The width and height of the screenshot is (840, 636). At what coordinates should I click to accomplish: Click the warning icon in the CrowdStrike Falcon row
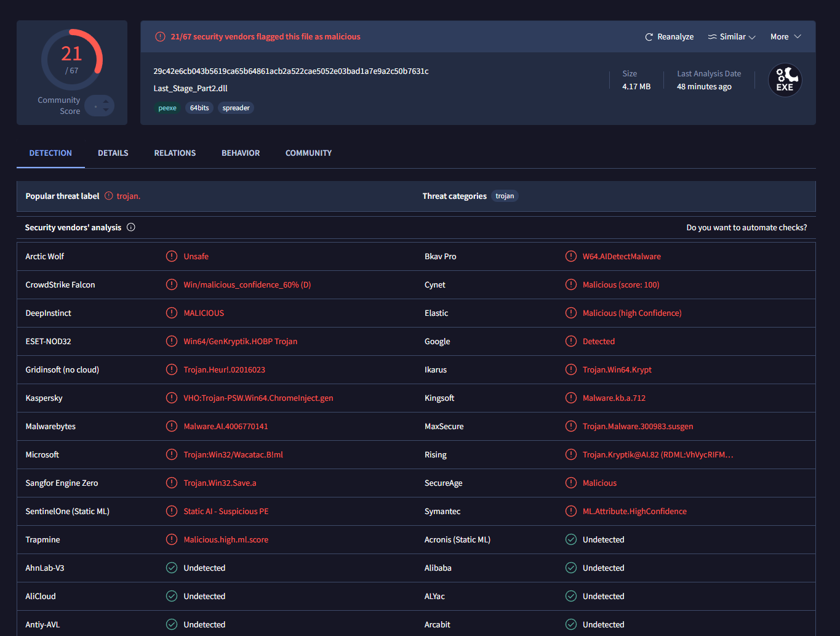[172, 284]
